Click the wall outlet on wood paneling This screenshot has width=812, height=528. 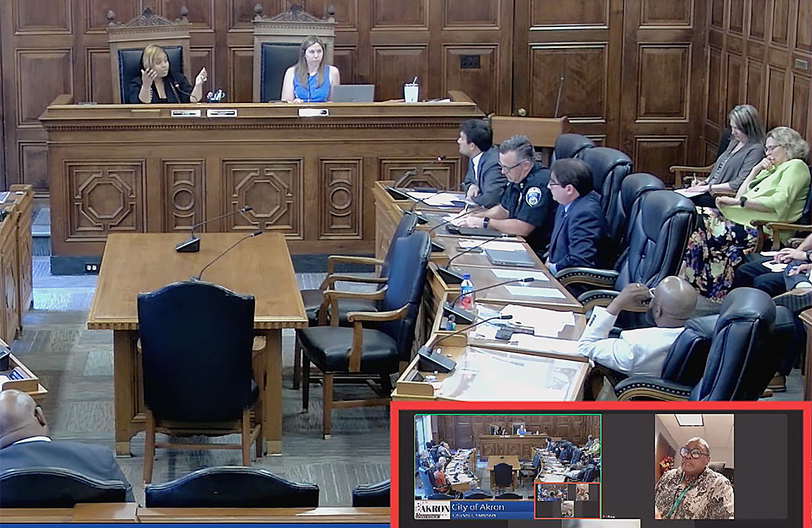tap(470, 62)
